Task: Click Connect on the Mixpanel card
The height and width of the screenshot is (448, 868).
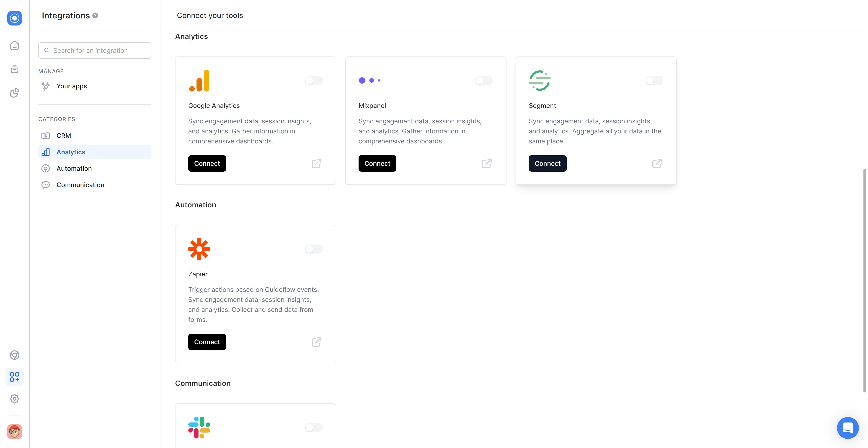Action: coord(377,164)
